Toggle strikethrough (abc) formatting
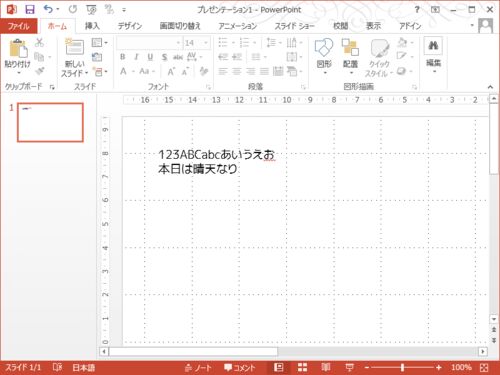Image resolution: width=500 pixels, height=375 pixels. [x=178, y=57]
